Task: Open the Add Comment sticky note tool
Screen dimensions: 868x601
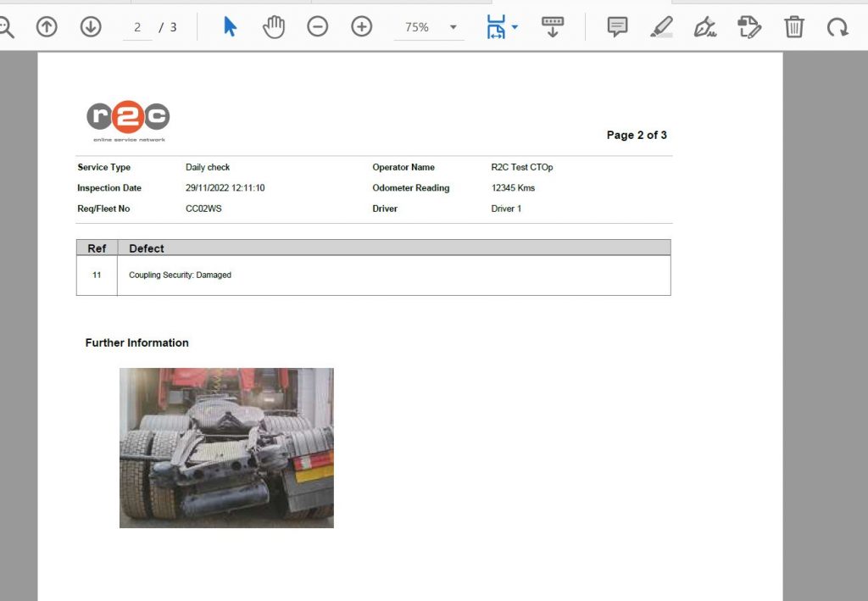Action: [x=616, y=26]
